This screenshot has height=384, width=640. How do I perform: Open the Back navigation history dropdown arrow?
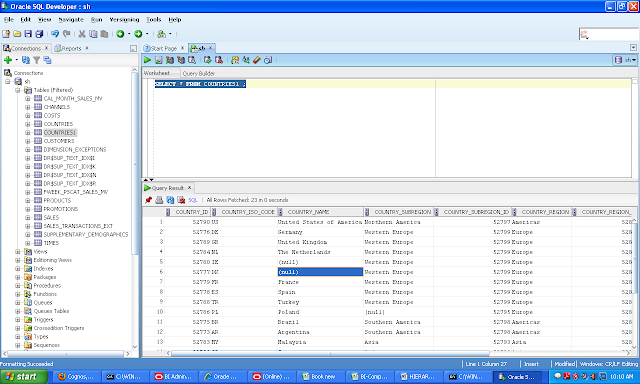pyautogui.click(x=129, y=34)
